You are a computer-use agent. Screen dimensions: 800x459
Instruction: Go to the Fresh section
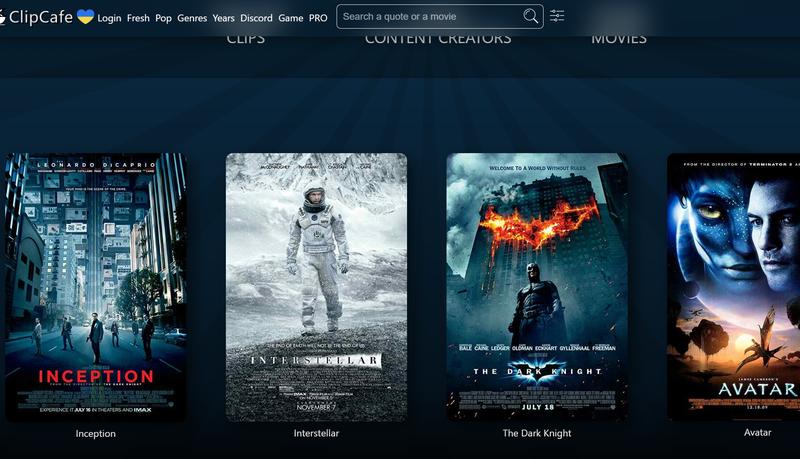point(138,18)
